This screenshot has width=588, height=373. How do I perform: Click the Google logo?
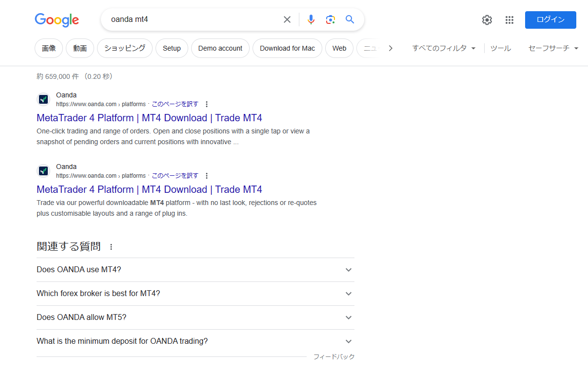(x=57, y=19)
